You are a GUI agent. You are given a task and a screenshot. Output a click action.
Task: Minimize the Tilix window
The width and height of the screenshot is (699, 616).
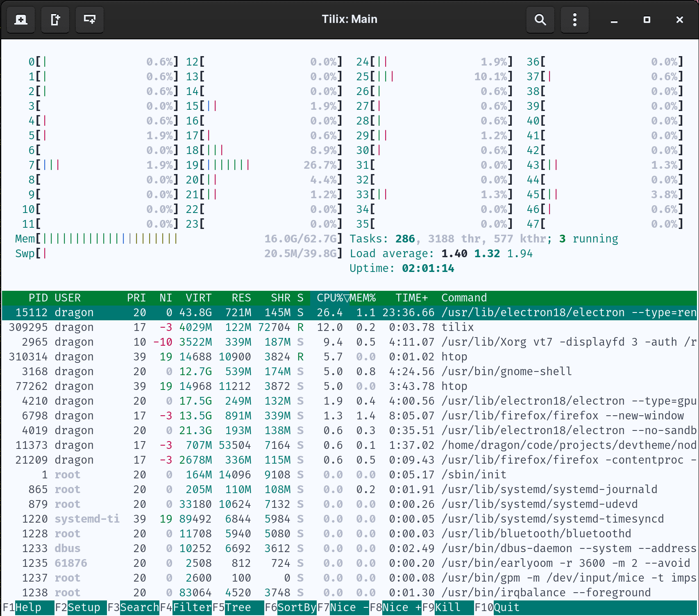point(614,20)
